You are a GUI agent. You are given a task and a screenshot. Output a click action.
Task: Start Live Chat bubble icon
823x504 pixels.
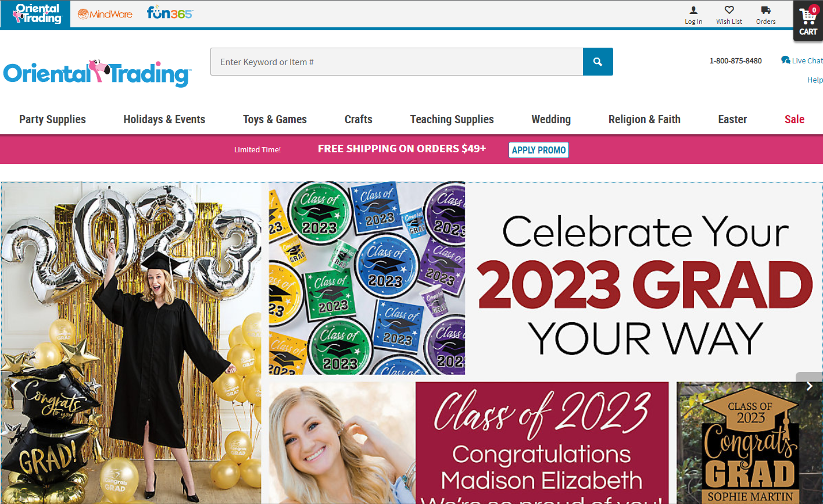coord(785,60)
